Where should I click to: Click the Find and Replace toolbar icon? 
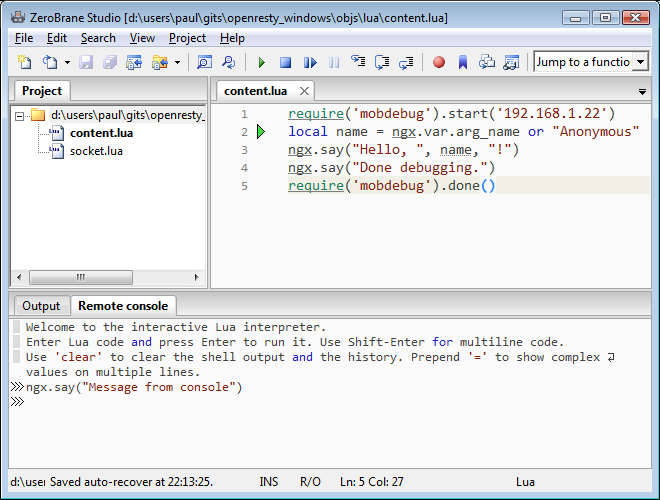pyautogui.click(x=229, y=62)
